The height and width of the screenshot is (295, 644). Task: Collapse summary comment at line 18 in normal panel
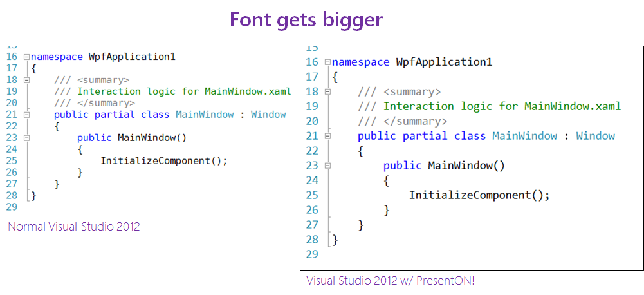click(26, 81)
